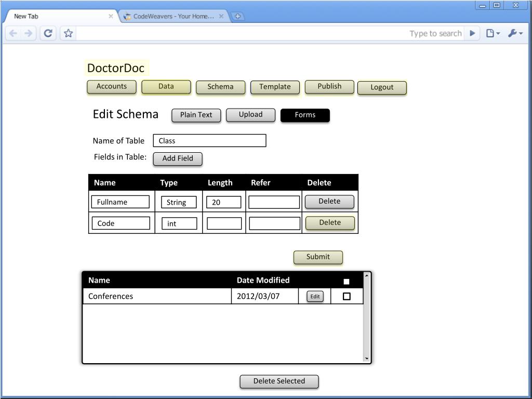Close the CodeWeavers tab
The height and width of the screenshot is (399, 532).
[x=221, y=16]
